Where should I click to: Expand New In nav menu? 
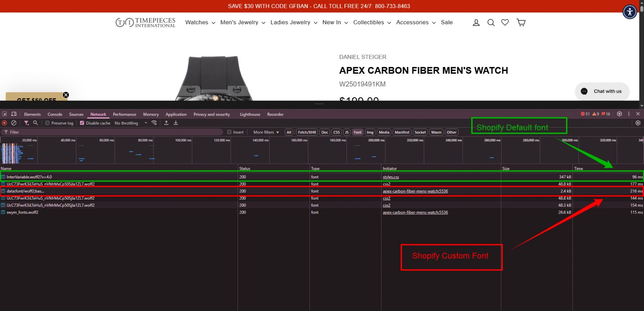tap(335, 22)
